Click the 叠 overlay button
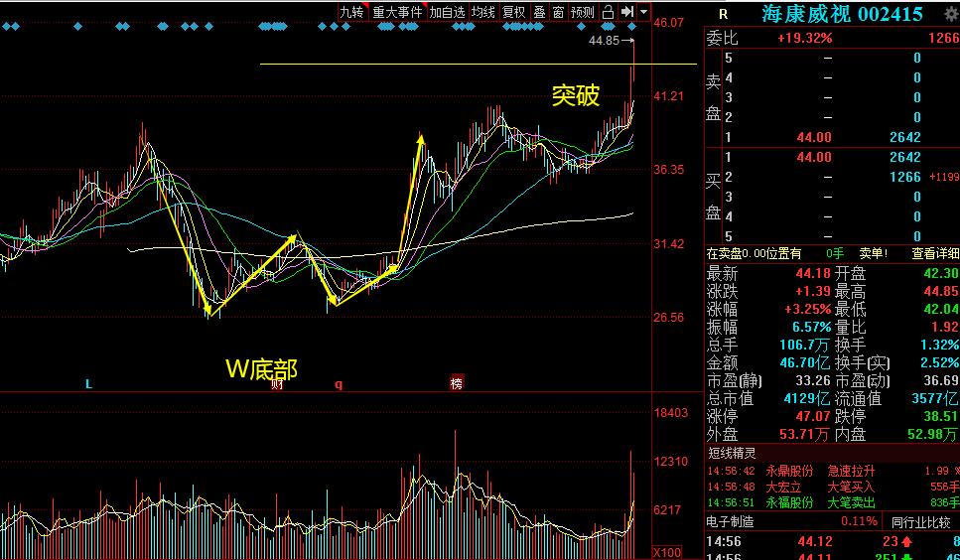Viewport: 960px width, 560px height. pos(539,12)
